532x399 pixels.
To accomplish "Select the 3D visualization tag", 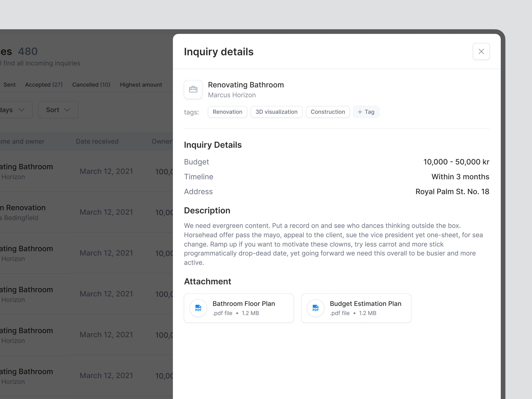I will pyautogui.click(x=276, y=112).
